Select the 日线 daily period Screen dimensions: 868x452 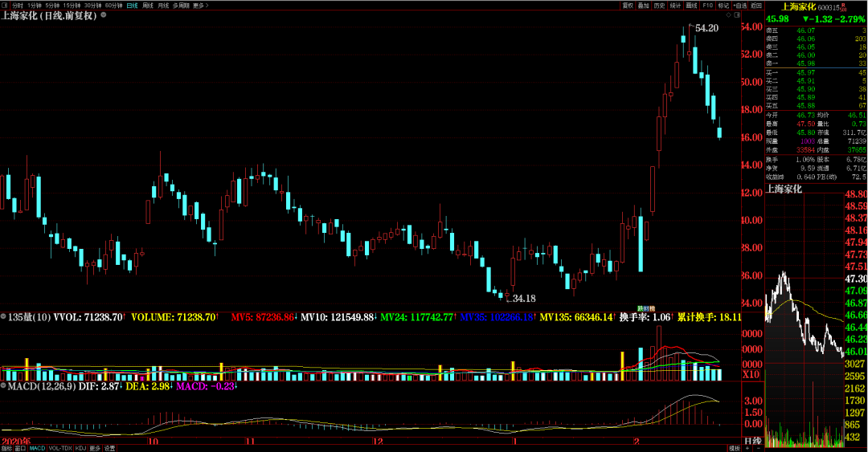click(132, 5)
